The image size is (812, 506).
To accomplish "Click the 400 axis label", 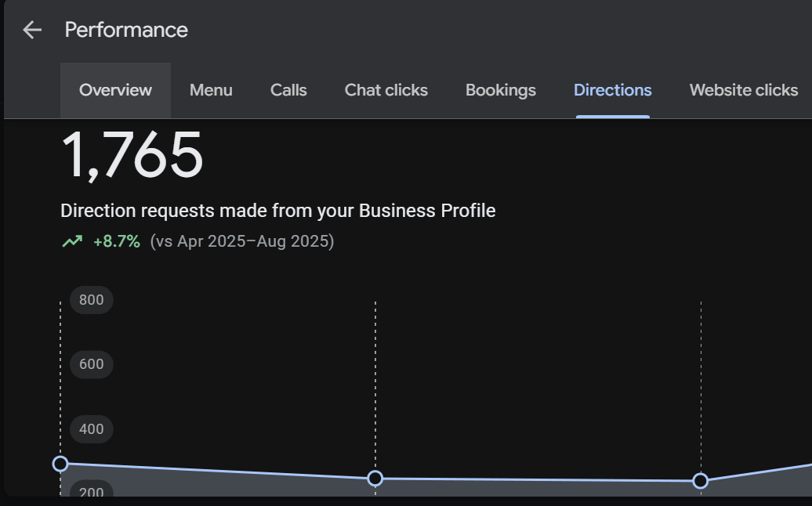I will coord(92,429).
